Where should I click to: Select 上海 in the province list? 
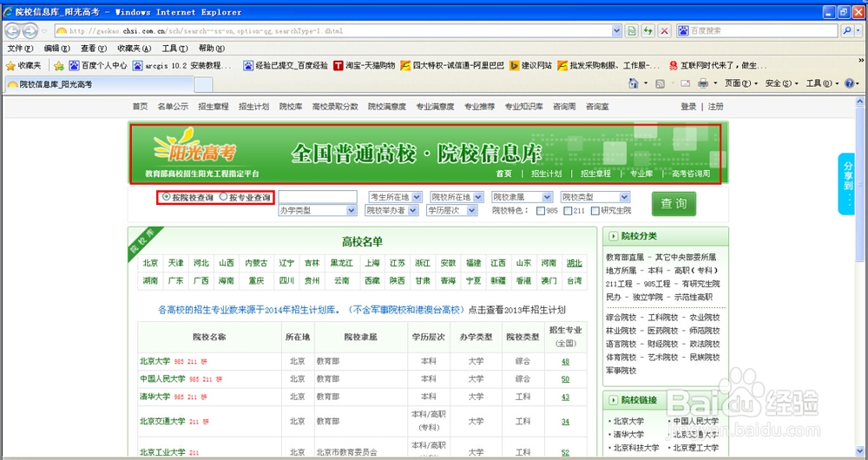point(372,264)
